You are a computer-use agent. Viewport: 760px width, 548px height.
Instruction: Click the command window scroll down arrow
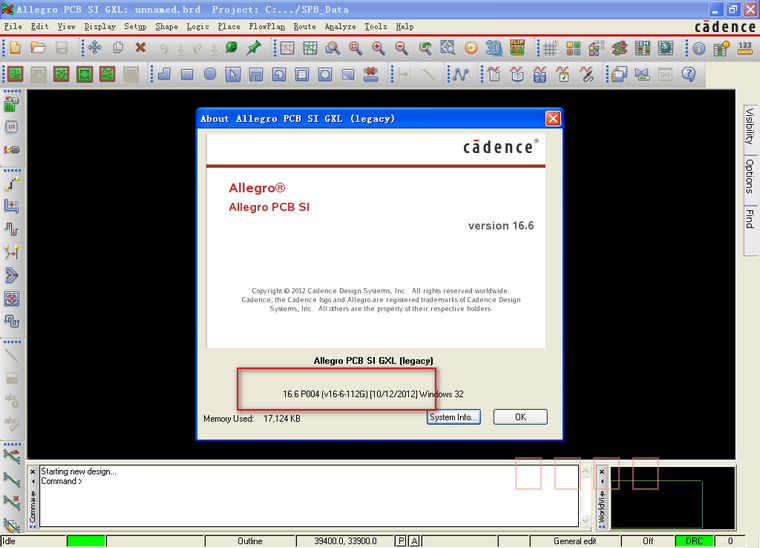585,521
